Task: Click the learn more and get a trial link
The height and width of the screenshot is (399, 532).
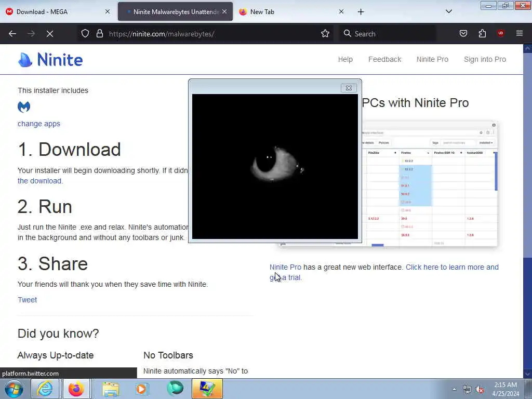Action: point(452,267)
